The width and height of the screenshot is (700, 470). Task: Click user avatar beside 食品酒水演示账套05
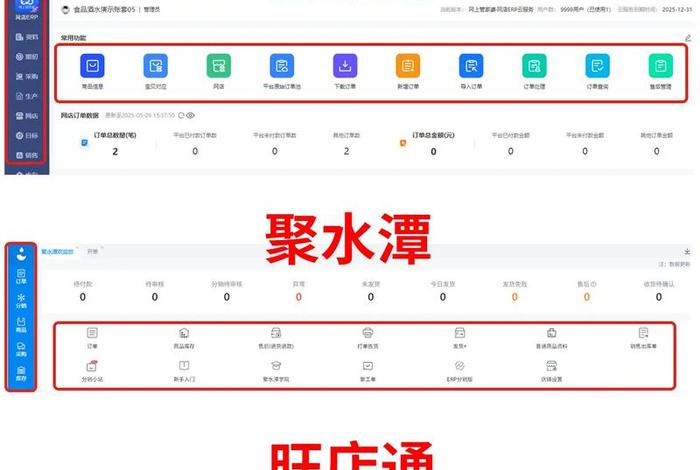click(66, 9)
